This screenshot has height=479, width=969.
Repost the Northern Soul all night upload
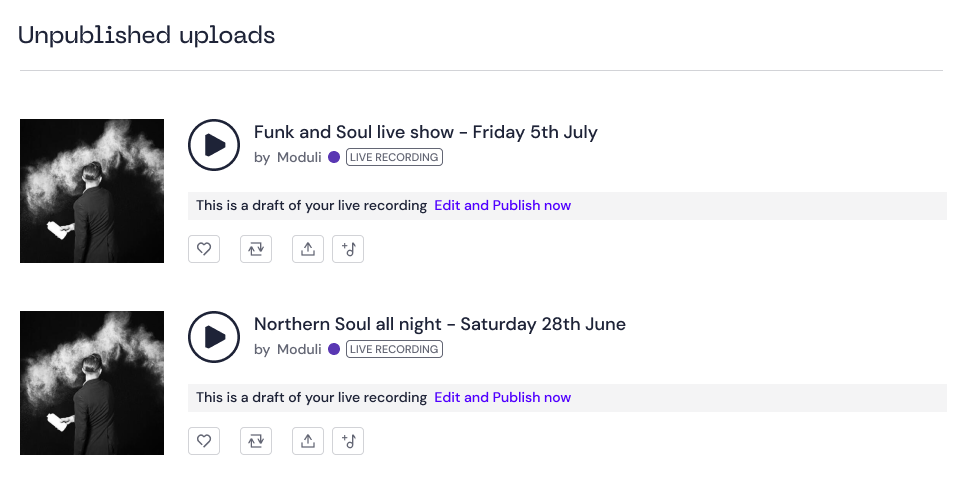pos(256,441)
